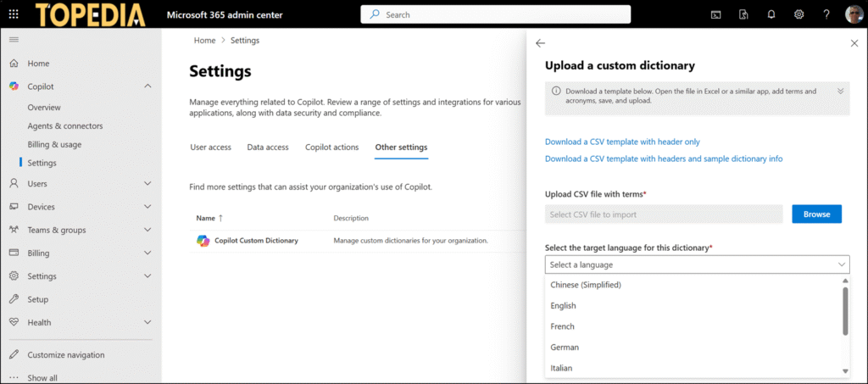Image resolution: width=868 pixels, height=384 pixels.
Task: Click the Settings gear icon in sidebar
Action: (x=14, y=276)
